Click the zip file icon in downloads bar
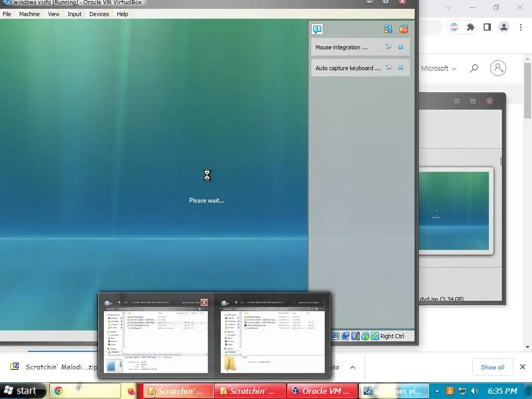 [x=15, y=366]
